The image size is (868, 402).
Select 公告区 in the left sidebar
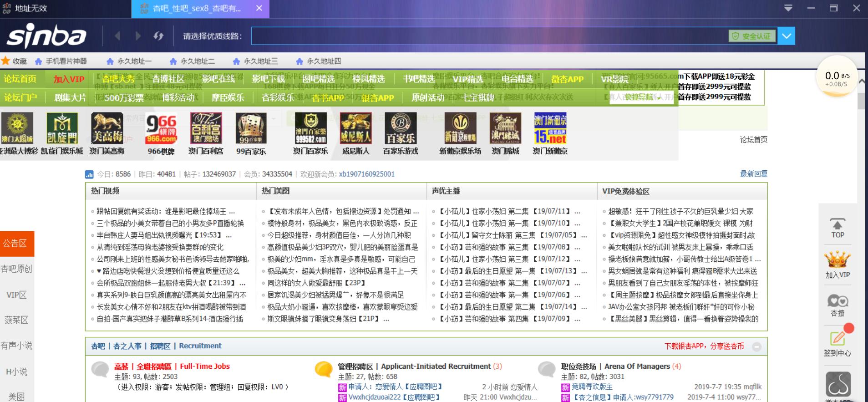pyautogui.click(x=16, y=244)
